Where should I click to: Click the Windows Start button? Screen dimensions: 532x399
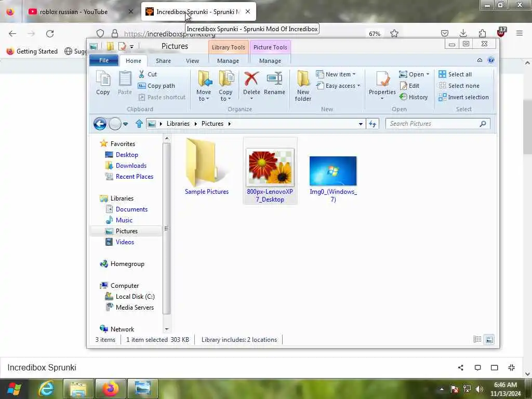(x=14, y=389)
